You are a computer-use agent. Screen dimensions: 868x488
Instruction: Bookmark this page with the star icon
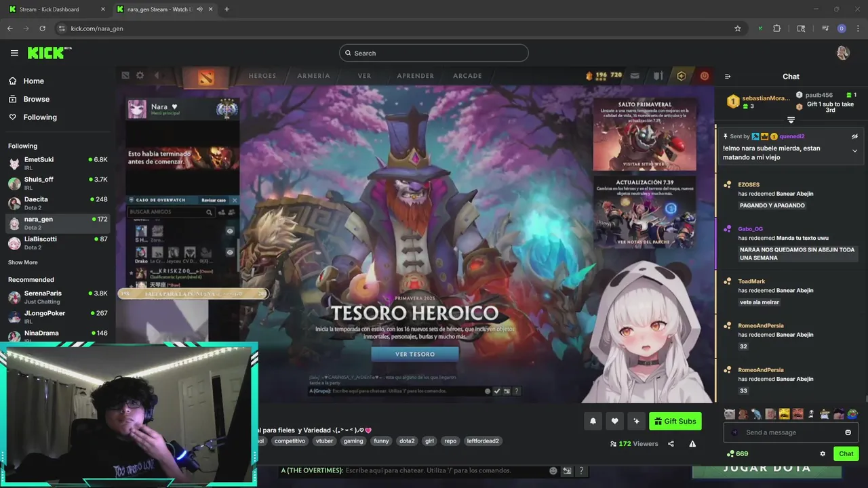click(x=738, y=28)
